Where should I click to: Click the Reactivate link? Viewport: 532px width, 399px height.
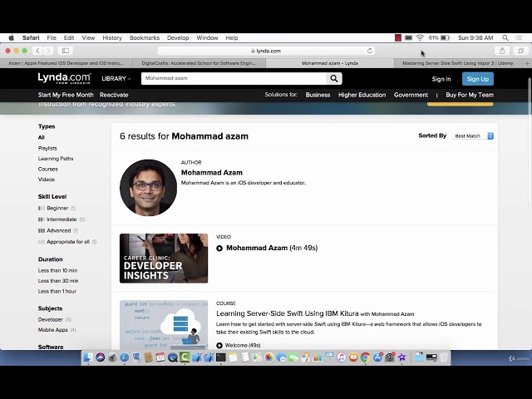click(114, 95)
